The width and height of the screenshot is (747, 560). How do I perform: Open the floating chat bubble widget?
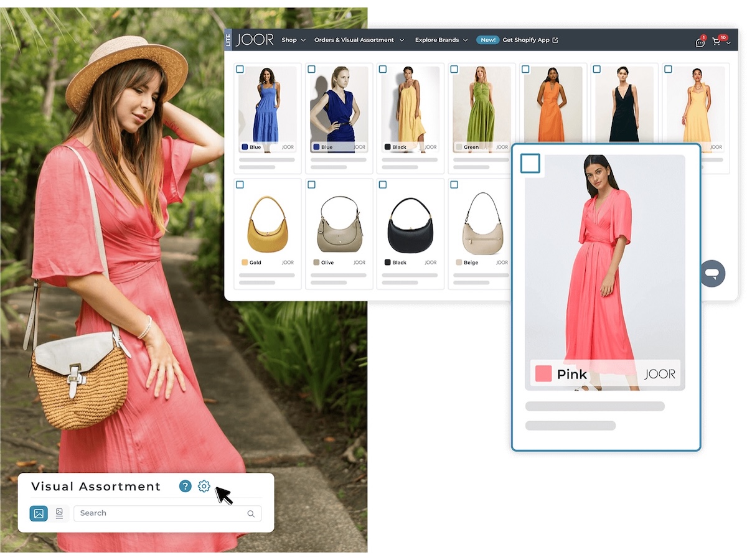712,273
